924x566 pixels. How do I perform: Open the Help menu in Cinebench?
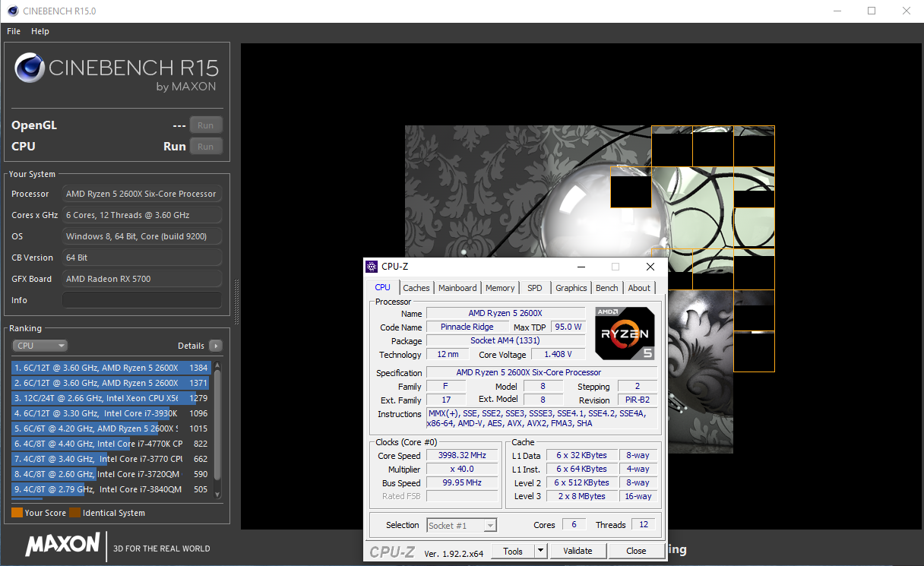click(40, 31)
